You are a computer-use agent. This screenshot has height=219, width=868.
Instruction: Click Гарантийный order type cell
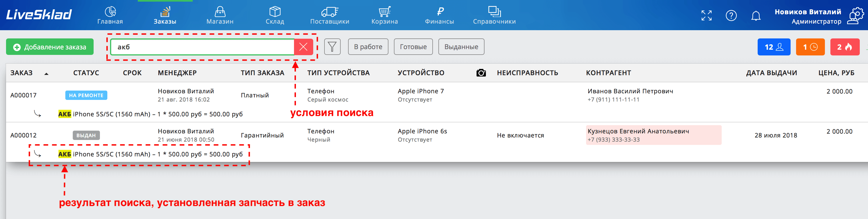tap(262, 136)
